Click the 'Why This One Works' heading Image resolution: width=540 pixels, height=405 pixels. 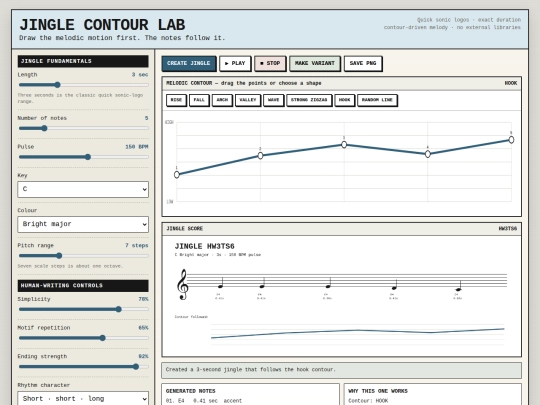click(378, 391)
